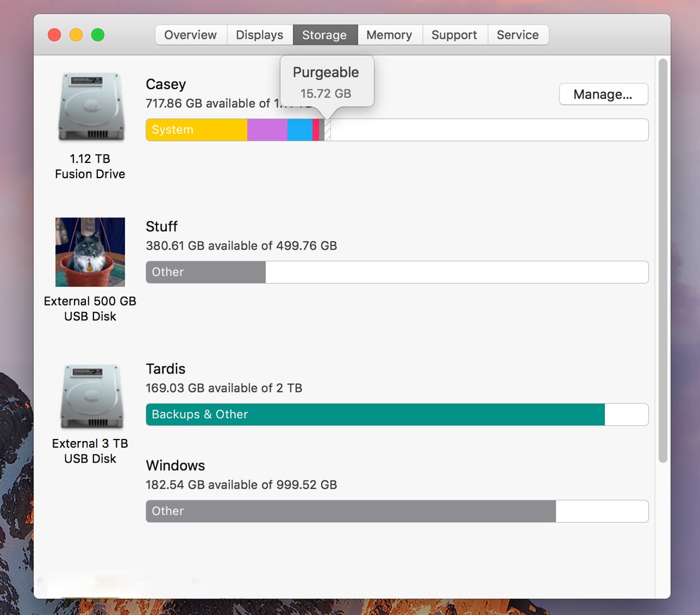Click the teal Backups & Other bar

pos(375,414)
